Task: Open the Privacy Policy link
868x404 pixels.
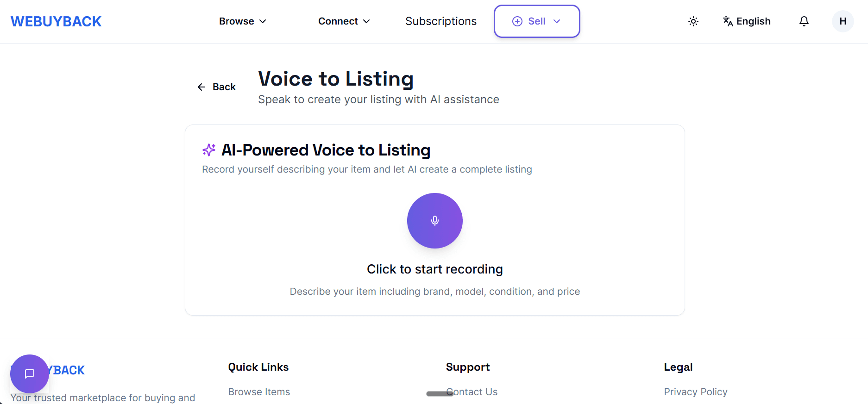Action: tap(695, 392)
